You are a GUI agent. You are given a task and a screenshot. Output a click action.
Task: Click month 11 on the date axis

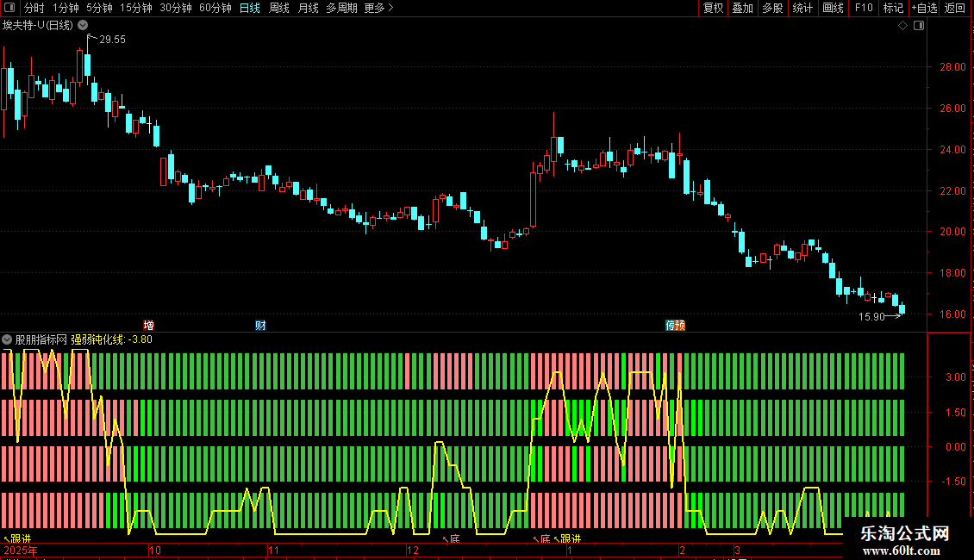coord(273,550)
